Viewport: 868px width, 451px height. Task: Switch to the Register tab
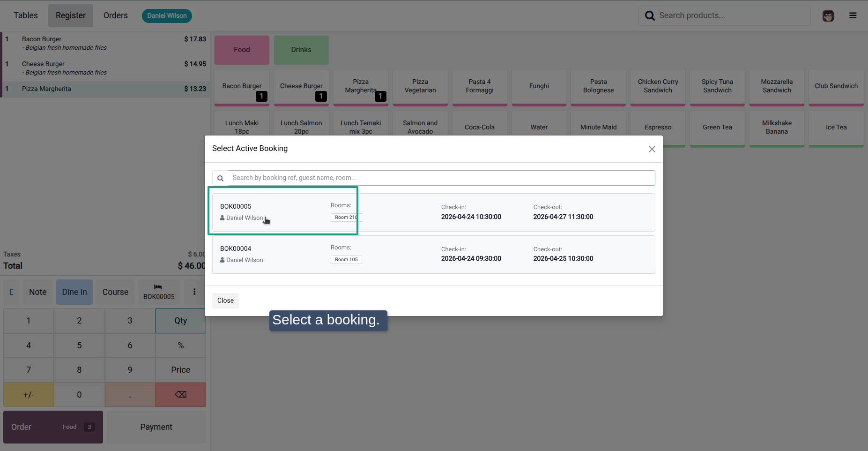(71, 15)
